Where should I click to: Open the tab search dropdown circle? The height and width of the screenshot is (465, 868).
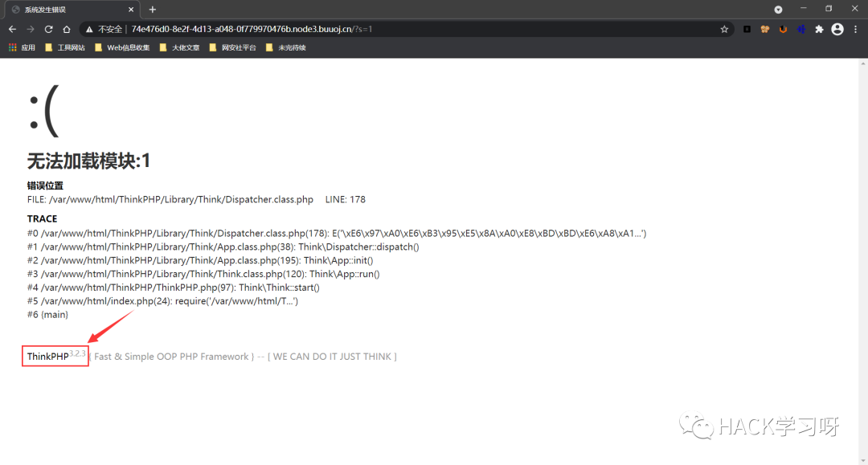[778, 10]
